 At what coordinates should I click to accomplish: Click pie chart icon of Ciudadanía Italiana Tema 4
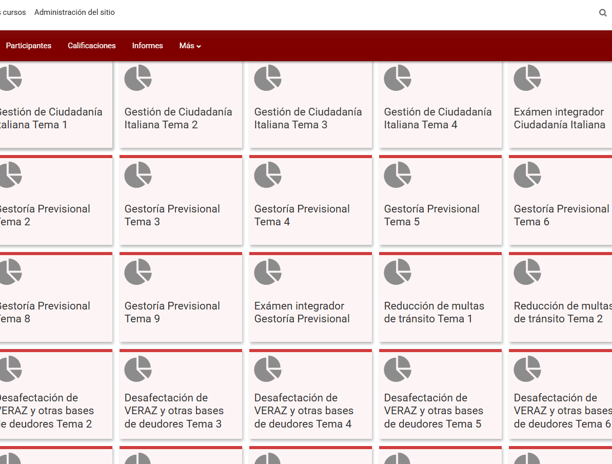pyautogui.click(x=398, y=78)
